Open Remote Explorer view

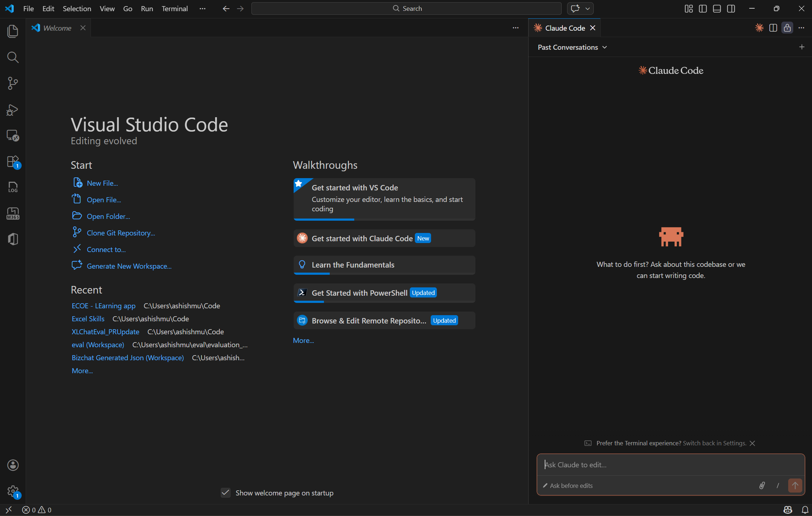pyautogui.click(x=13, y=136)
